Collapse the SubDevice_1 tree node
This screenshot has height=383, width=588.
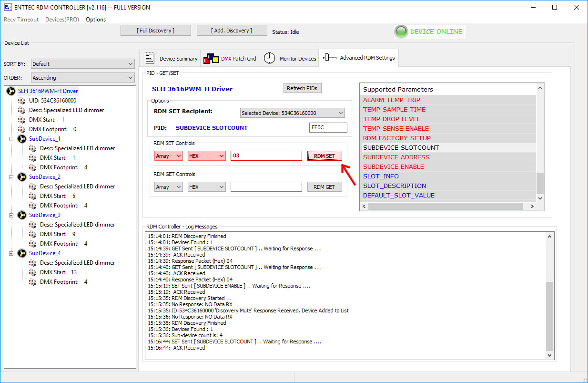click(10, 139)
